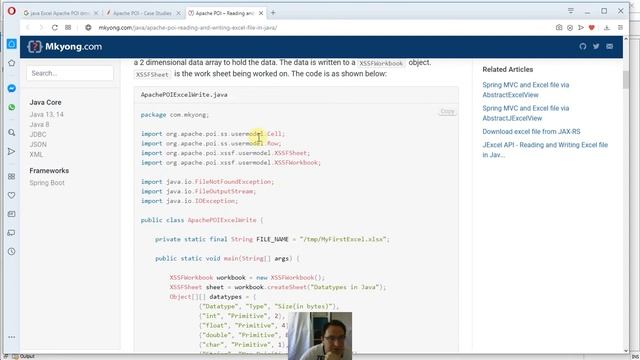
Task: Click the scrollbar up arrow
Action: pos(626,39)
